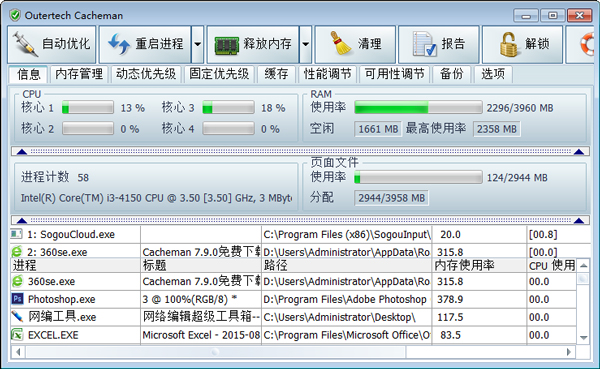
Task: Select the 可用性调节 tab
Action: 395,73
